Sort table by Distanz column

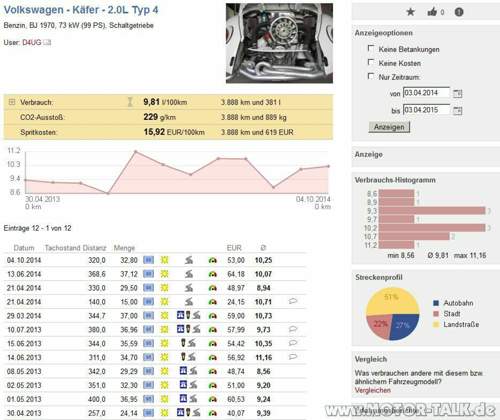(x=94, y=248)
